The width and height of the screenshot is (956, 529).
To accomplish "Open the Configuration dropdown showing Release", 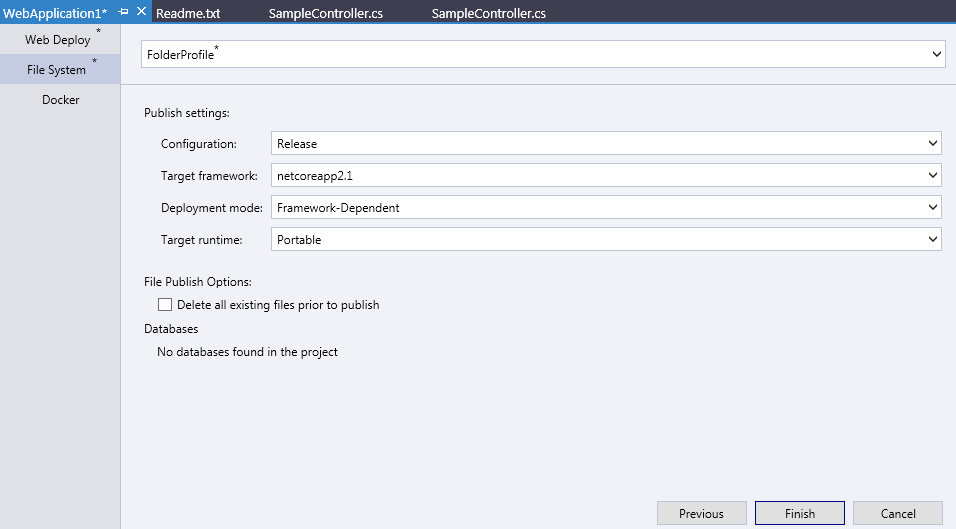I will [x=605, y=144].
